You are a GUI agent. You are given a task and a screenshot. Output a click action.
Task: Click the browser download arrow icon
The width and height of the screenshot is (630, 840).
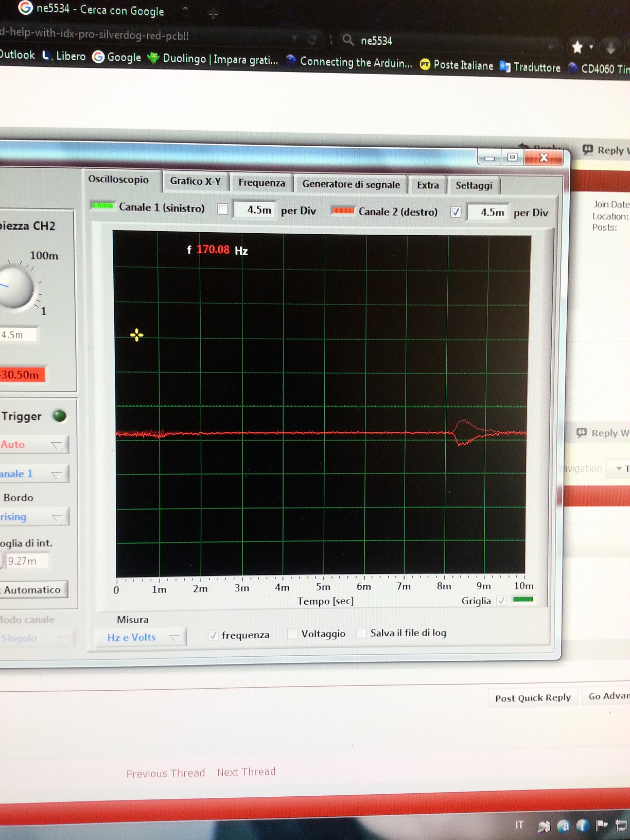click(610, 48)
